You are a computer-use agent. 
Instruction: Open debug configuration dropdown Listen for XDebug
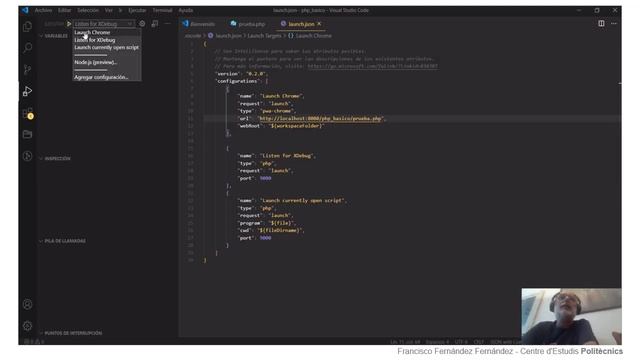(103, 24)
